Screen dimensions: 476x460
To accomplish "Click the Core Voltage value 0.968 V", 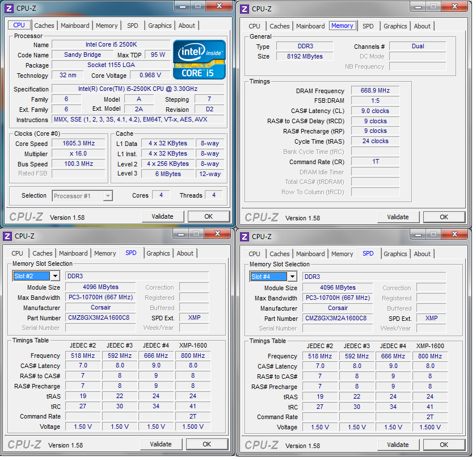I will click(150, 76).
